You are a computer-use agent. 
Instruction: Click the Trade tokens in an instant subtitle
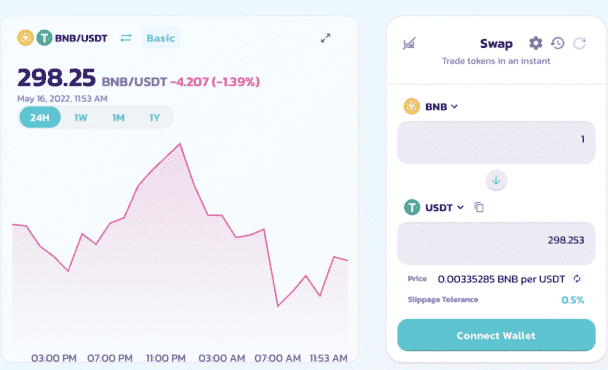tap(496, 61)
